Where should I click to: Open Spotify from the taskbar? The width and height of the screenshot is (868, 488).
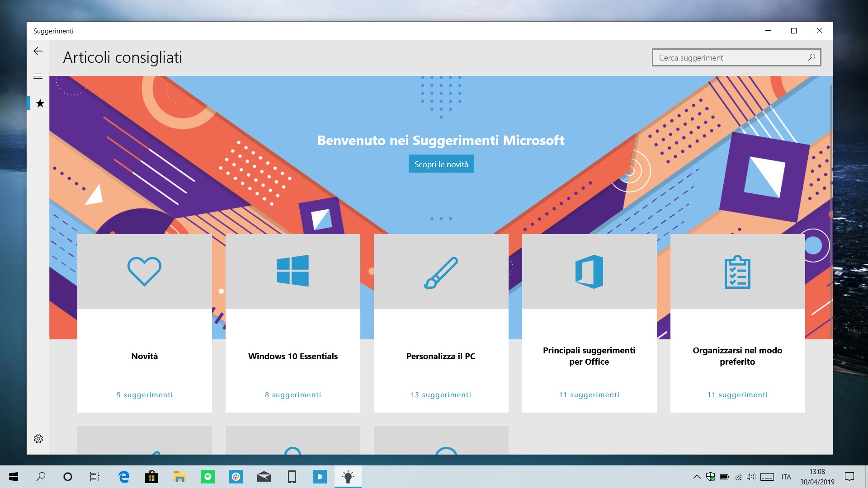coord(208,477)
